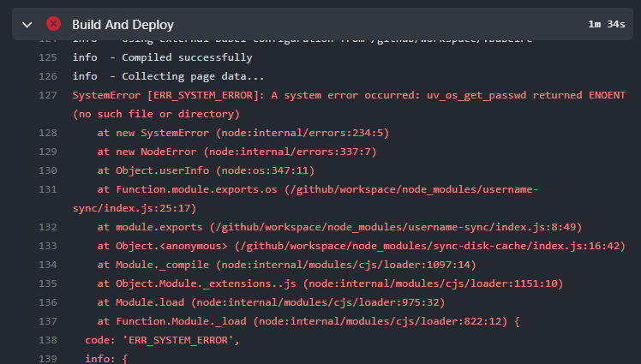641x364 pixels.
Task: Click '(no such file or directory)' text
Action: (x=156, y=114)
